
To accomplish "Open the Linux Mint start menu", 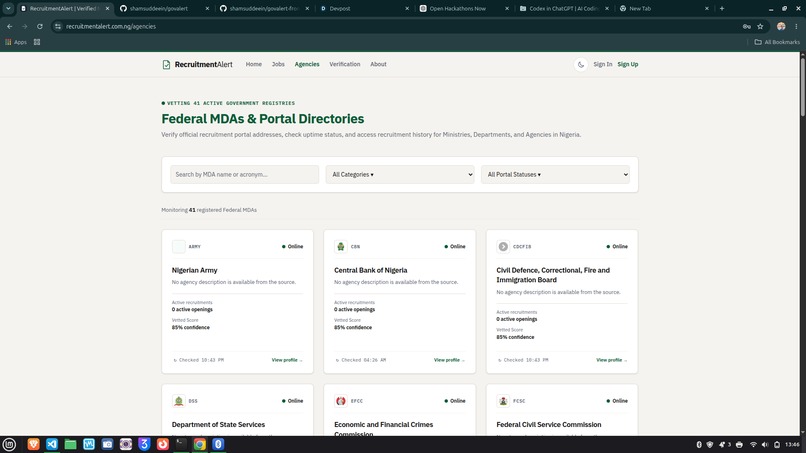I will coord(9,444).
